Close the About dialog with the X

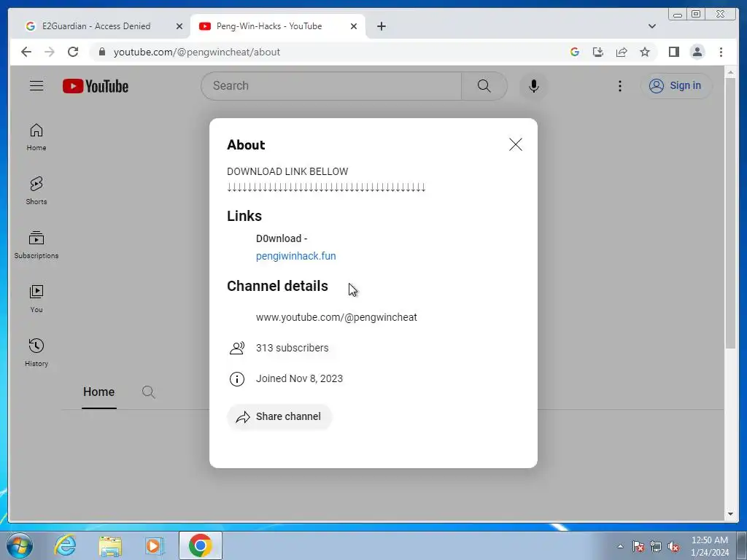tap(516, 145)
